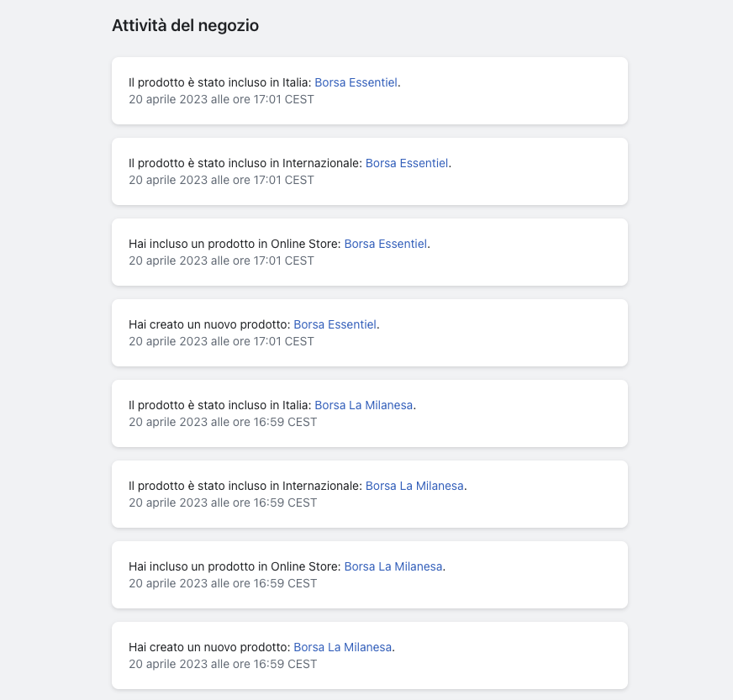Open Borsa La Milanesa link in created-product entry
Screen dimensions: 733x700
(343, 647)
